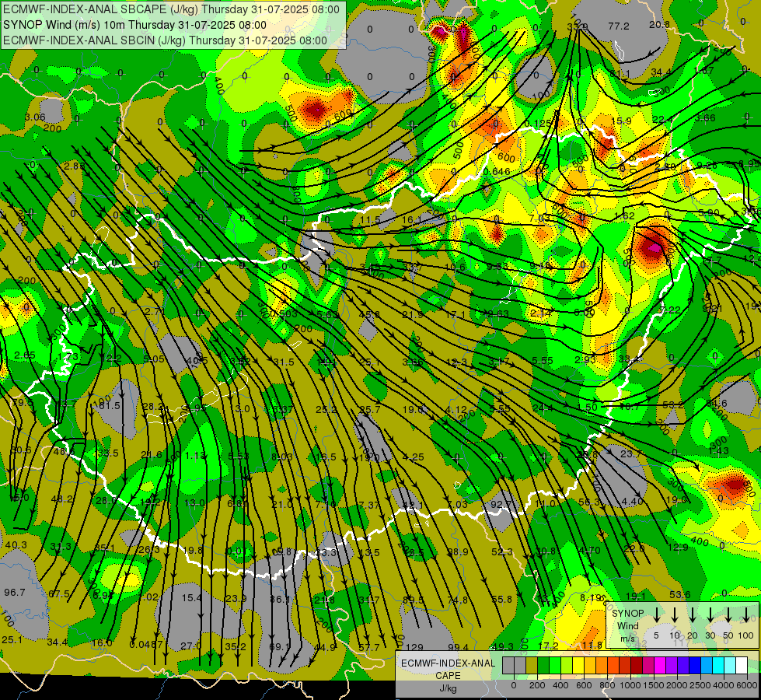Click the SBCAPE title line at top

(x=171, y=9)
